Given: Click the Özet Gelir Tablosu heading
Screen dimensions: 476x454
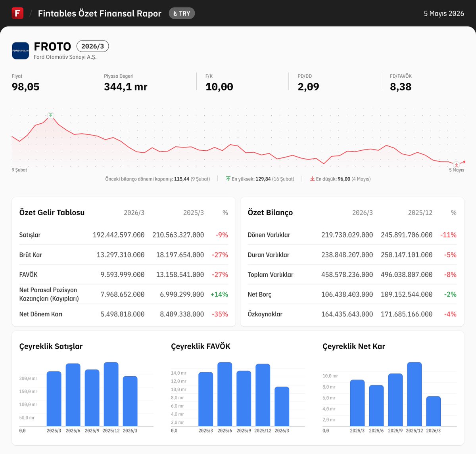Looking at the screenshot, I should [52, 213].
